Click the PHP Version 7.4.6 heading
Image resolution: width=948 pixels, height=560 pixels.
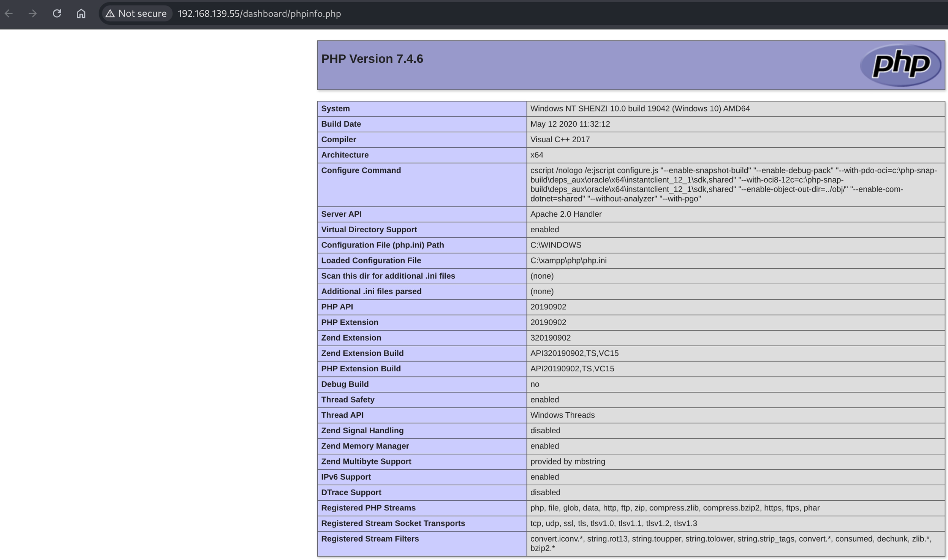[372, 59]
